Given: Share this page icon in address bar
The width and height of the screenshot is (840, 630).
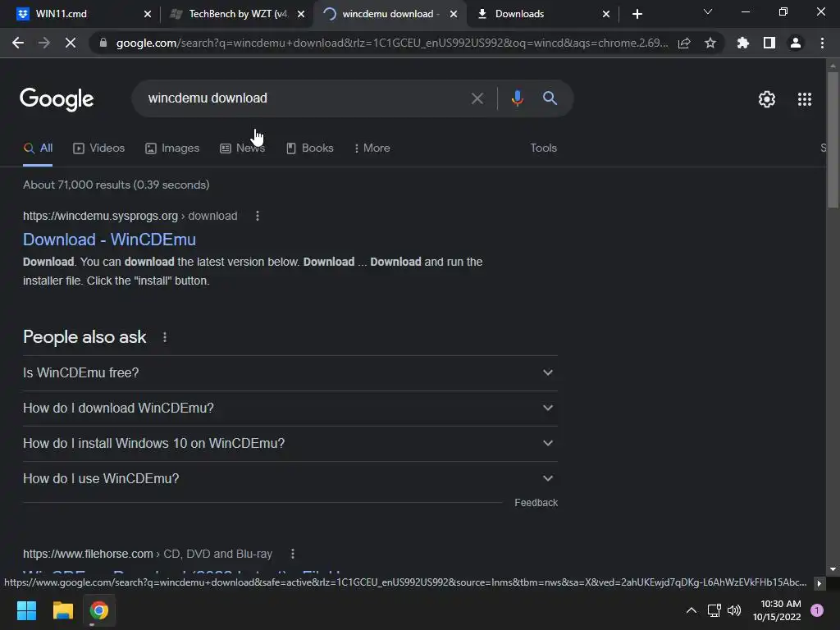Looking at the screenshot, I should click(684, 43).
